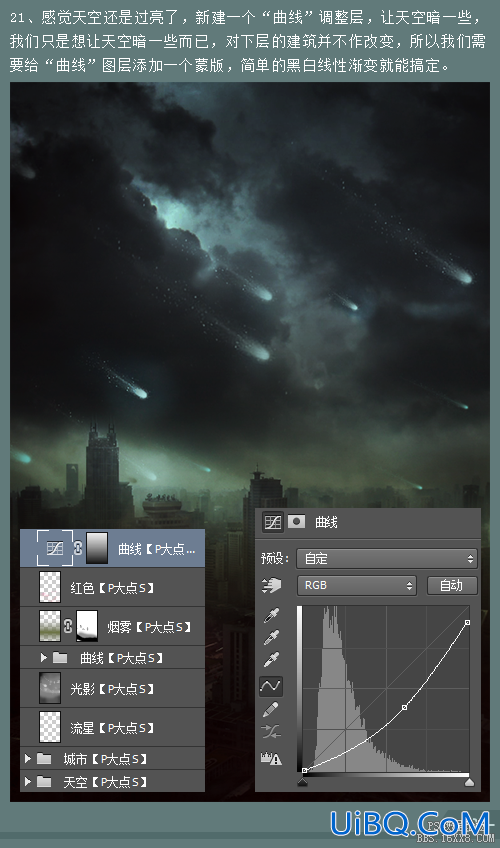Click the 自动 auto button
Image resolution: width=500 pixels, height=848 pixels.
click(452, 585)
